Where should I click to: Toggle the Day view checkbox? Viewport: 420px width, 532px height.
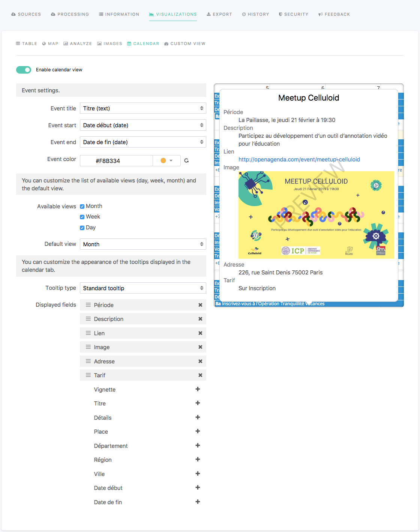pos(82,228)
